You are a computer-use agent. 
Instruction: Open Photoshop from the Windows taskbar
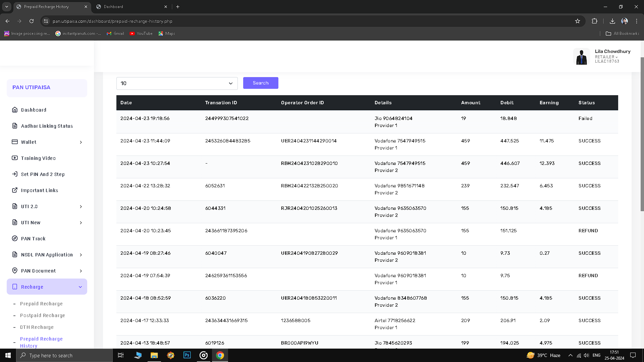click(187, 355)
